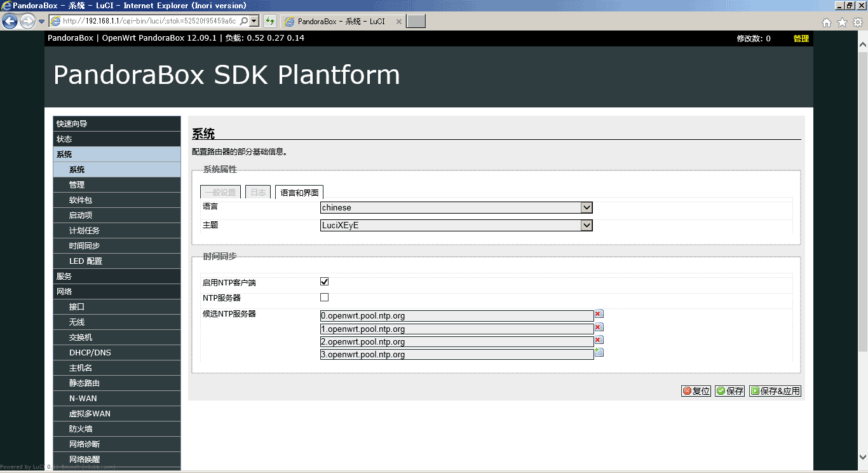Open the 网络唤醒 page
The width and height of the screenshot is (868, 473).
[117, 459]
